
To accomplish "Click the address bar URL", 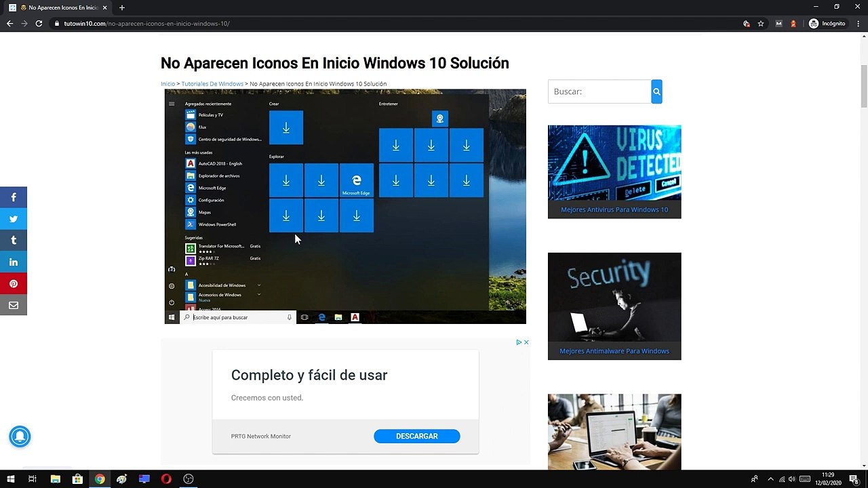I will point(147,24).
